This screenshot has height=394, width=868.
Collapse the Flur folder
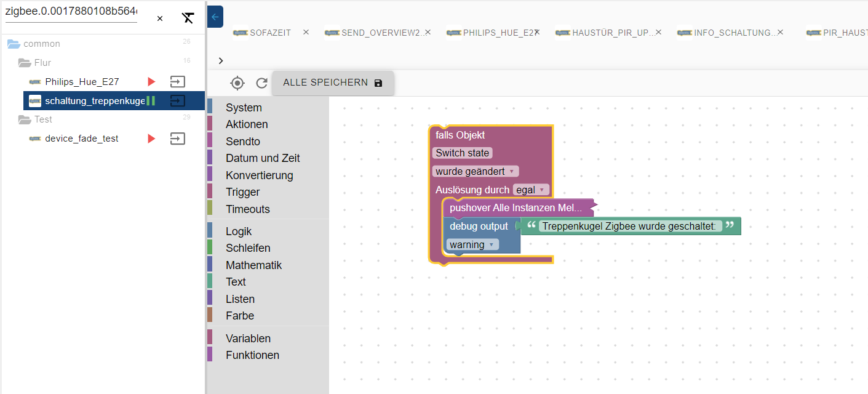(25, 63)
